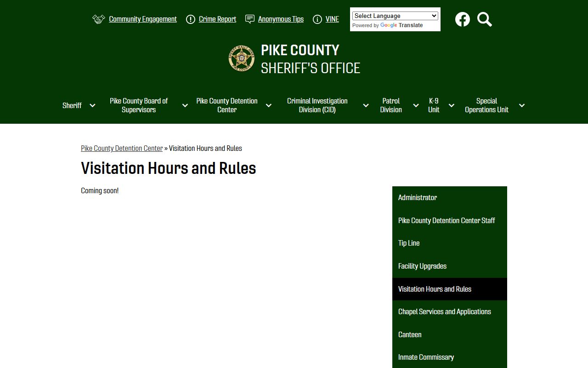Expand the Patrol Division chevron

(416, 105)
